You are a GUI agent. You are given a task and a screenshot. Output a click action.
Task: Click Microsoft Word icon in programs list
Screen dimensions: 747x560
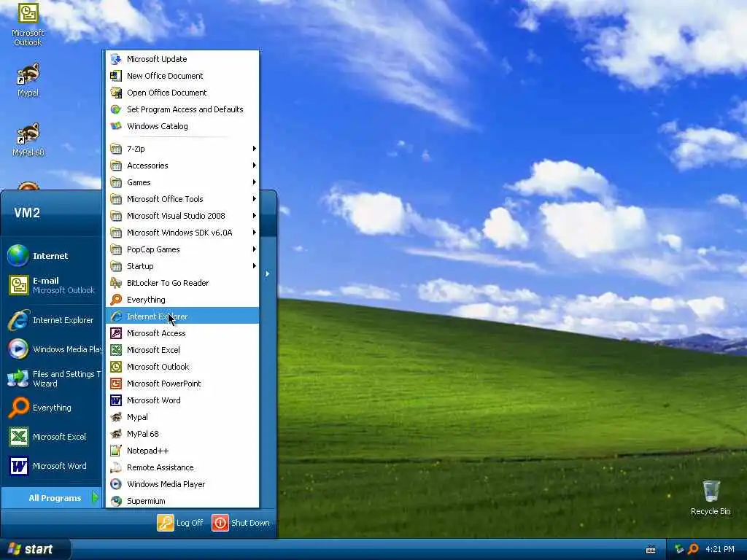[x=116, y=400]
